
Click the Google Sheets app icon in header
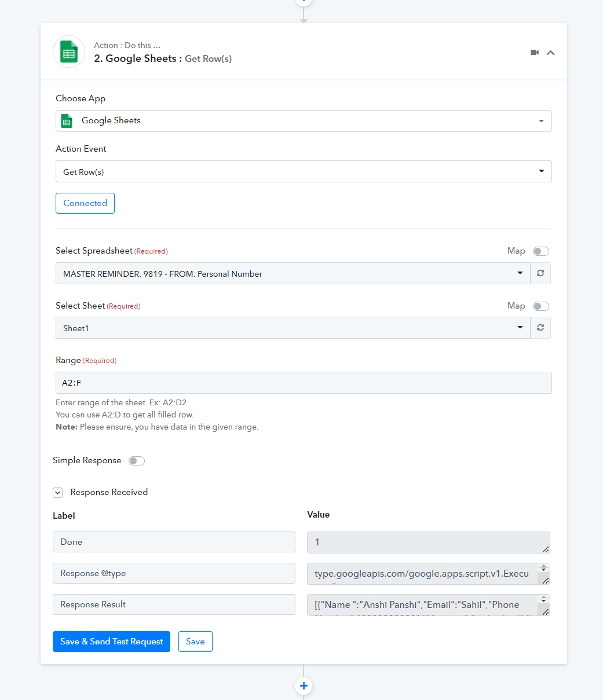coord(69,52)
